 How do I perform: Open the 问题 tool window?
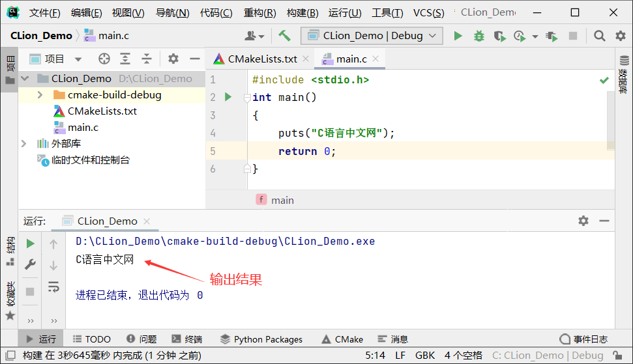pos(141,339)
